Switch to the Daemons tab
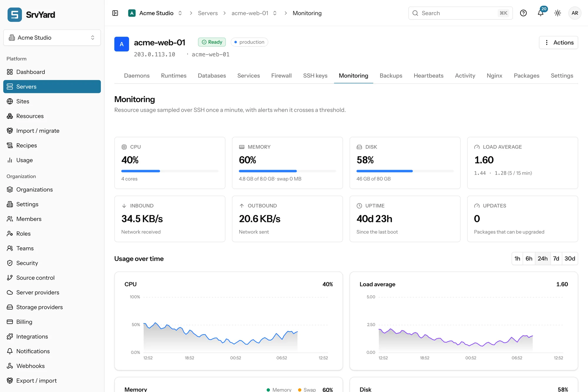The image size is (588, 392). pos(137,76)
